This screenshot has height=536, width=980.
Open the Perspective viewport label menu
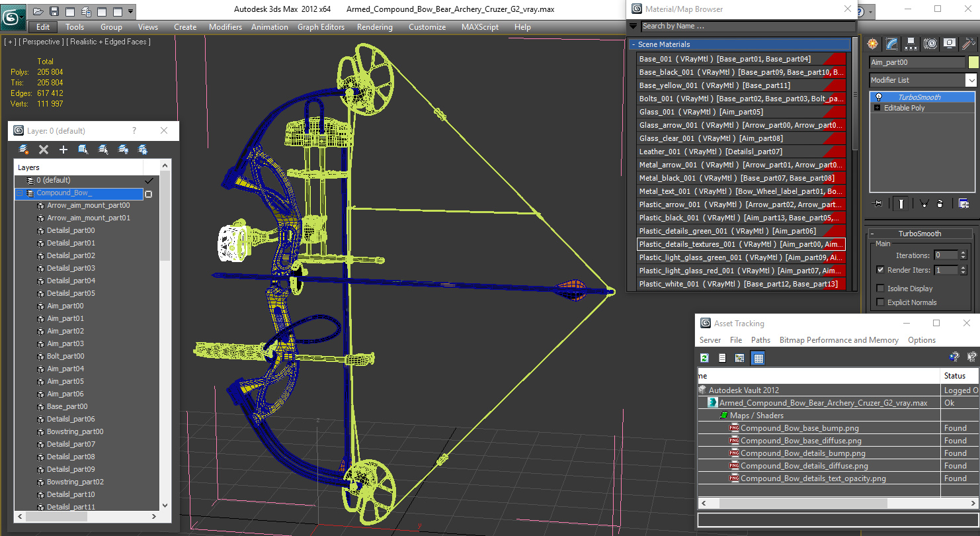tap(42, 42)
